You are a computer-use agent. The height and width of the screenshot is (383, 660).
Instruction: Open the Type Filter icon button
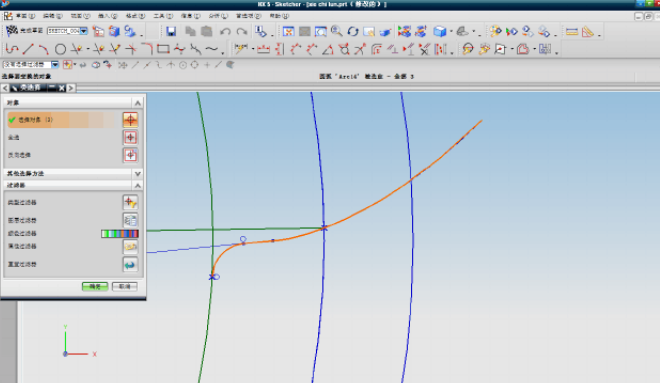130,202
